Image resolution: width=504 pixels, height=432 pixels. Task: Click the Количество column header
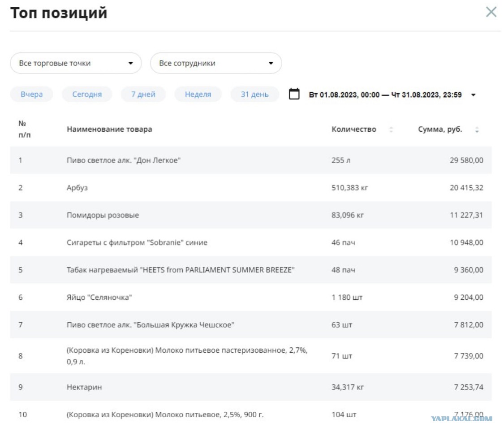[353, 129]
